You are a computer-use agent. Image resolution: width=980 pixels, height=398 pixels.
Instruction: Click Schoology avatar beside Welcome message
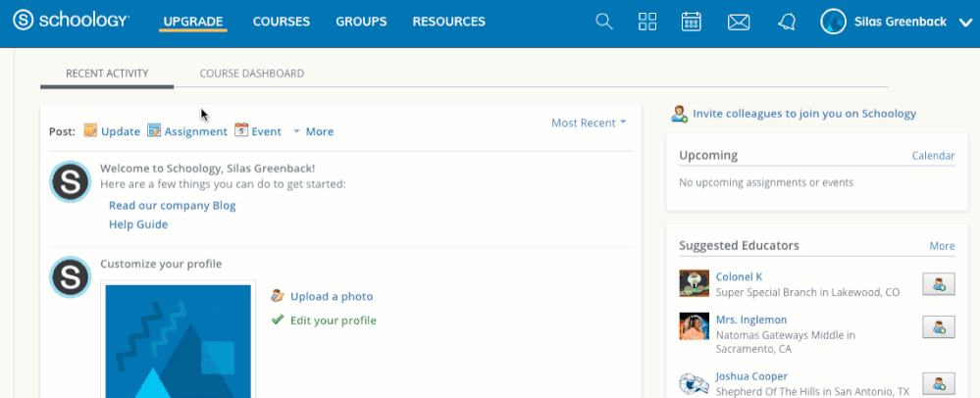tap(70, 181)
